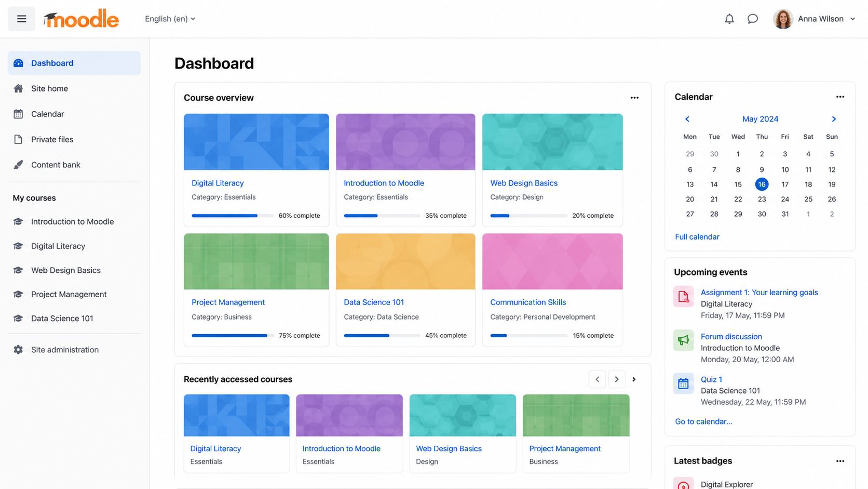Open Assignment 1: Your learning goals
This screenshot has width=868, height=489.
click(759, 292)
